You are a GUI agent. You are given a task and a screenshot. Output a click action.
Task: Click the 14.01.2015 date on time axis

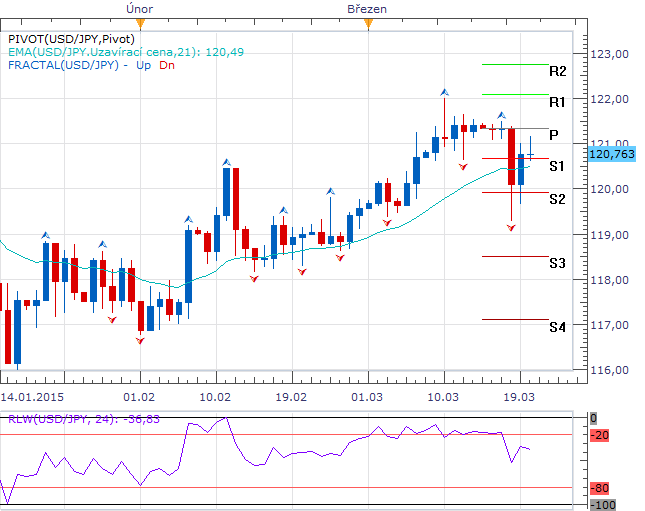(x=34, y=381)
